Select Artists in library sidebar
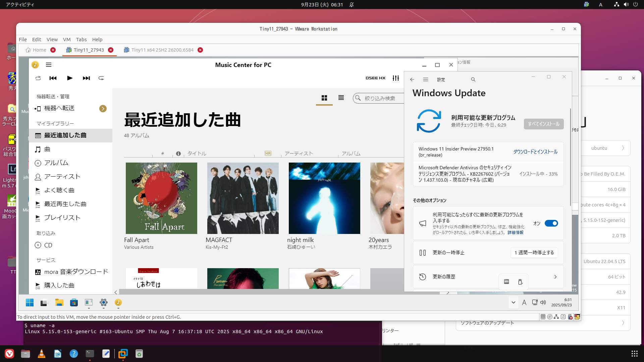Viewport: 644px width, 362px height. coord(62,177)
